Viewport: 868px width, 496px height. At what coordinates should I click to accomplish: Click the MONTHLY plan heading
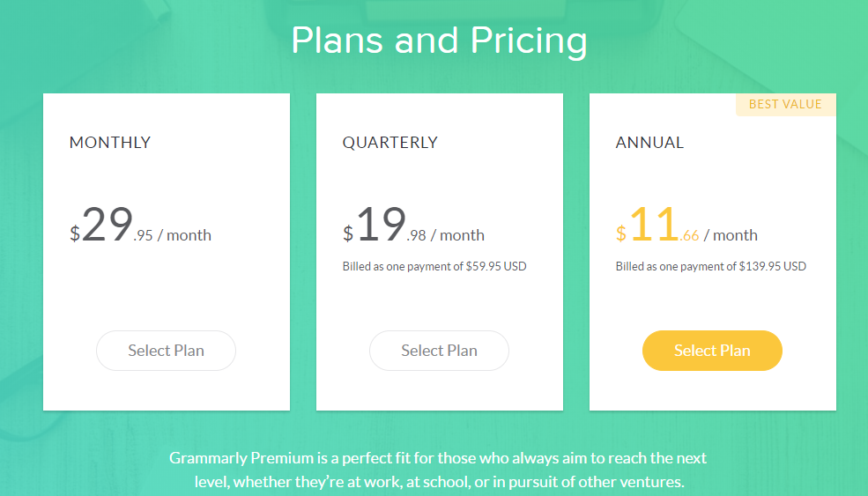[x=110, y=142]
